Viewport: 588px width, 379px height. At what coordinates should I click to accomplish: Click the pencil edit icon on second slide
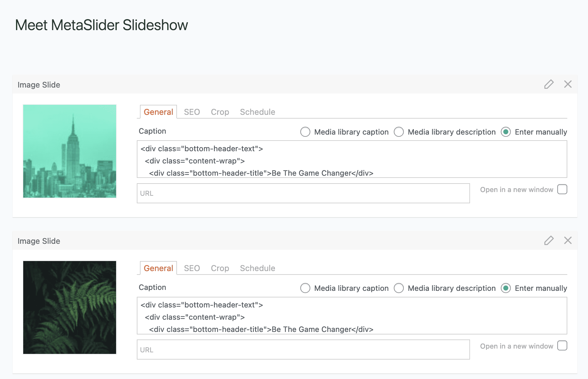click(549, 240)
